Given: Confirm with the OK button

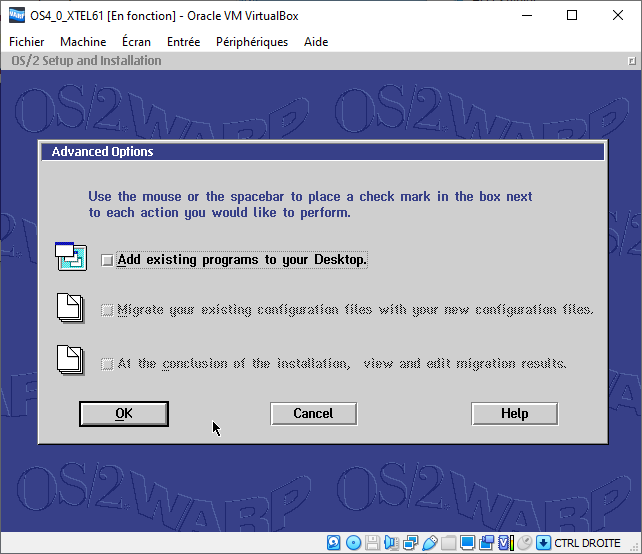Looking at the screenshot, I should point(124,414).
